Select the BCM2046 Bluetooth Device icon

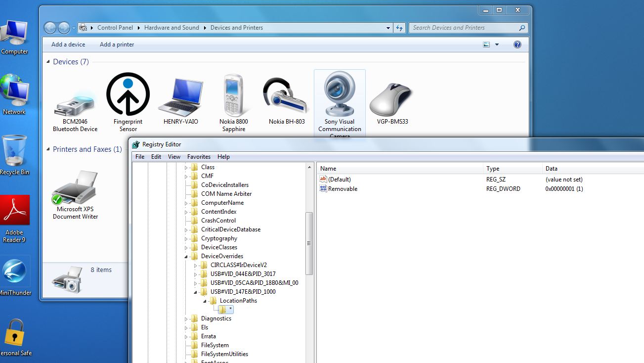[75, 104]
